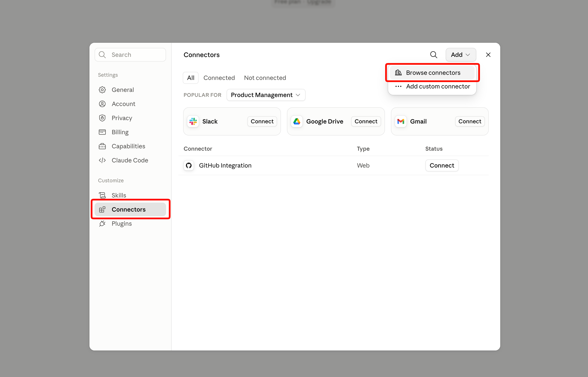Select Connectors in the sidebar
This screenshot has width=588, height=377.
[130, 210]
